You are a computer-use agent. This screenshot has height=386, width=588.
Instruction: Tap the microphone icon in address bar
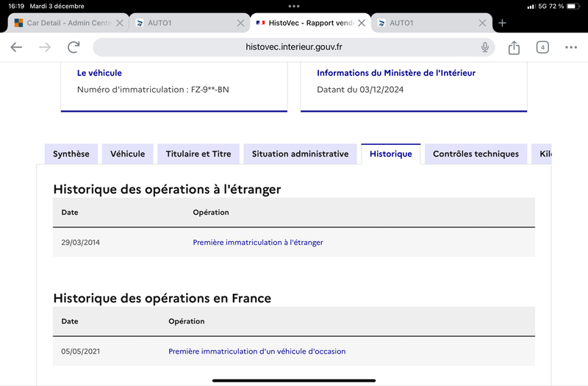[485, 47]
